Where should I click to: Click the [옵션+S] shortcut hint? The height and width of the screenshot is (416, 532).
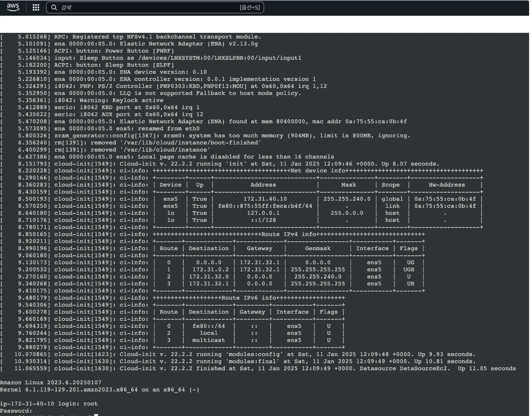pos(250,7)
